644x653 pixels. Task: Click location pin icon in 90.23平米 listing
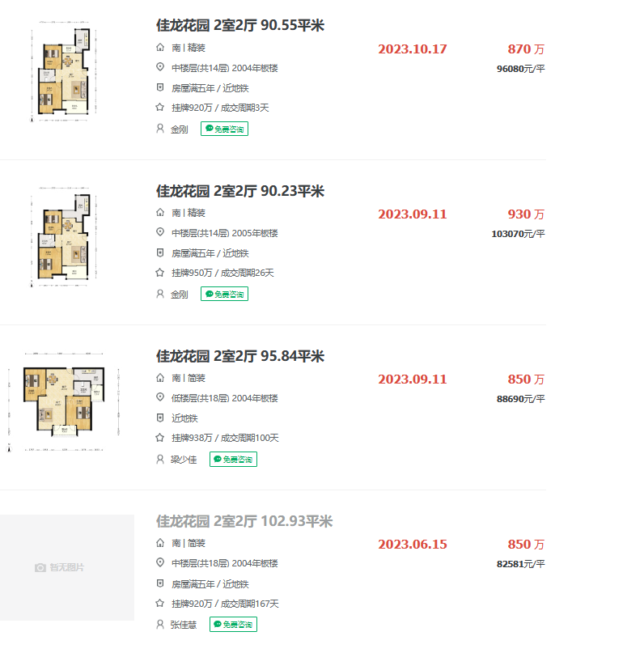[160, 233]
